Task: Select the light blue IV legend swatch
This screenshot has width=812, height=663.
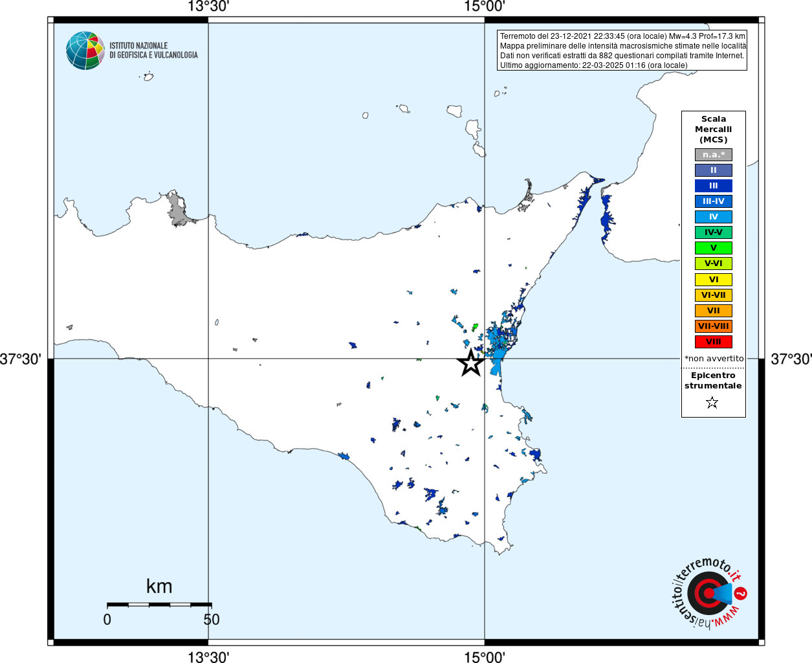Action: [714, 217]
